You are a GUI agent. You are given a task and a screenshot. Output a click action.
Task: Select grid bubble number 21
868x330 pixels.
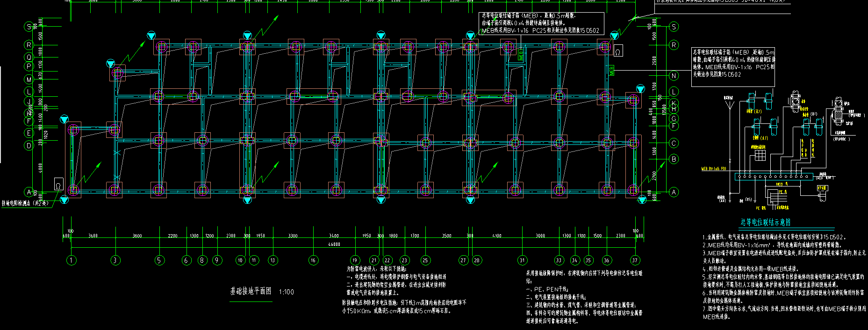point(374,260)
